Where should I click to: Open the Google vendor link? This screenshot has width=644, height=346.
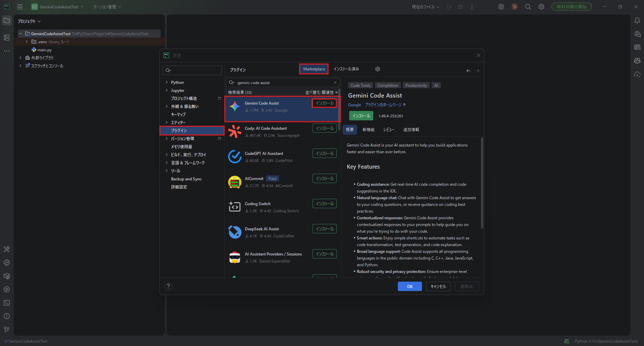tap(354, 105)
